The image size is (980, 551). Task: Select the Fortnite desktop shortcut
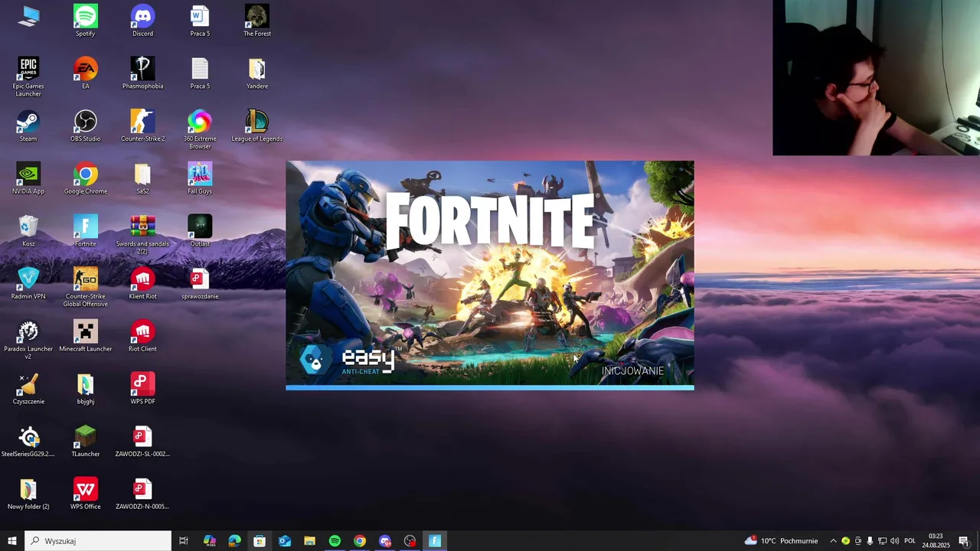pyautogui.click(x=85, y=231)
